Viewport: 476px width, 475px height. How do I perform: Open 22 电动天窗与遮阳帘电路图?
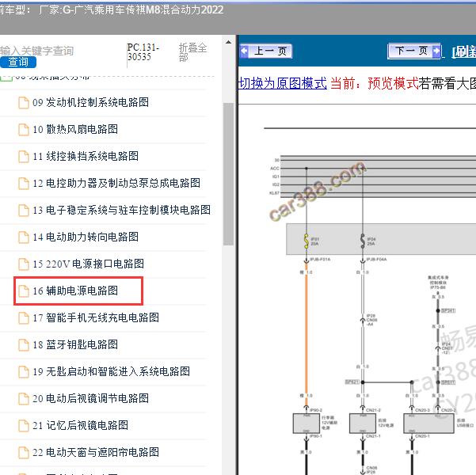[x=96, y=452]
